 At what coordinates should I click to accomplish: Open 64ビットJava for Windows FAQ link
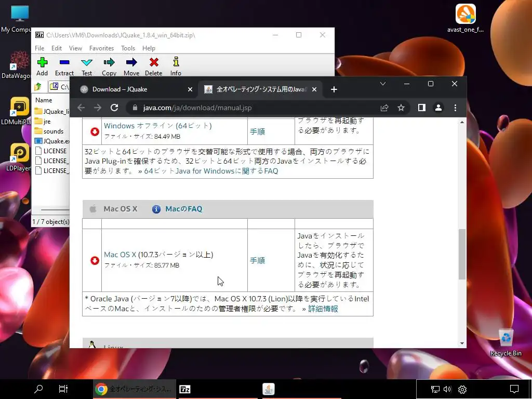211,171
